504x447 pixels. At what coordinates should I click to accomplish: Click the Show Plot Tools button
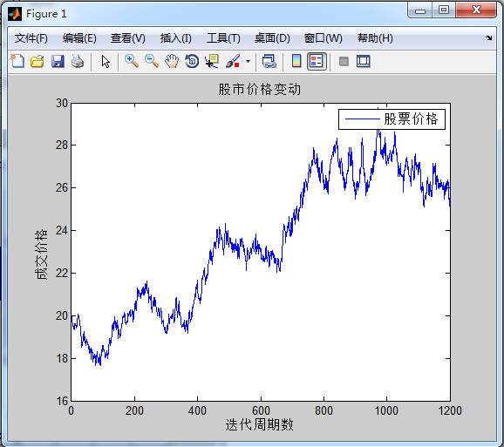tap(364, 61)
